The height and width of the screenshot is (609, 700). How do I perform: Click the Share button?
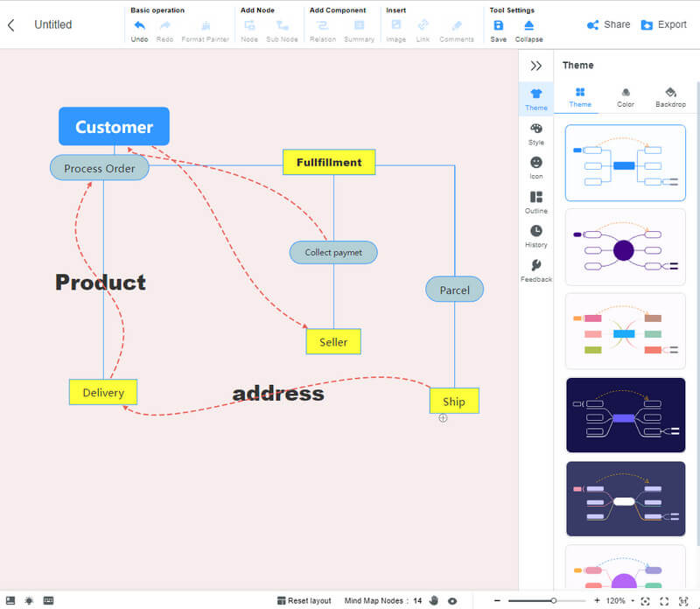click(x=607, y=24)
